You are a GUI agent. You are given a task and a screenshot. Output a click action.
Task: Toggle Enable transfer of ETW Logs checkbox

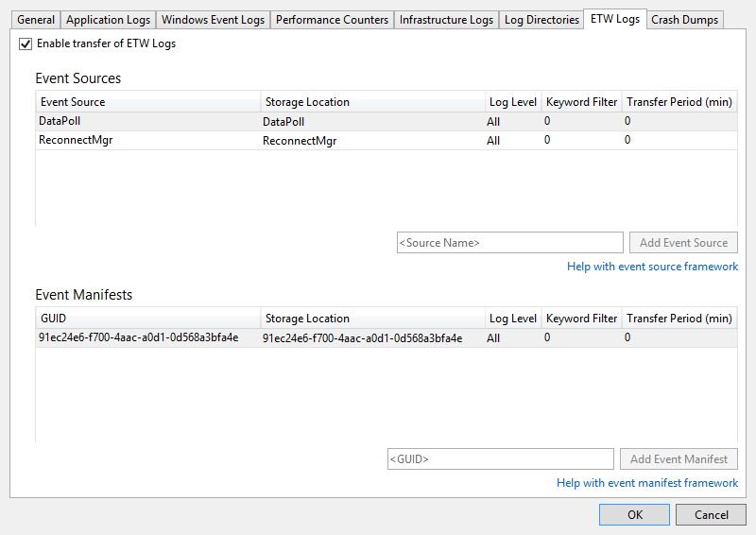pos(26,43)
